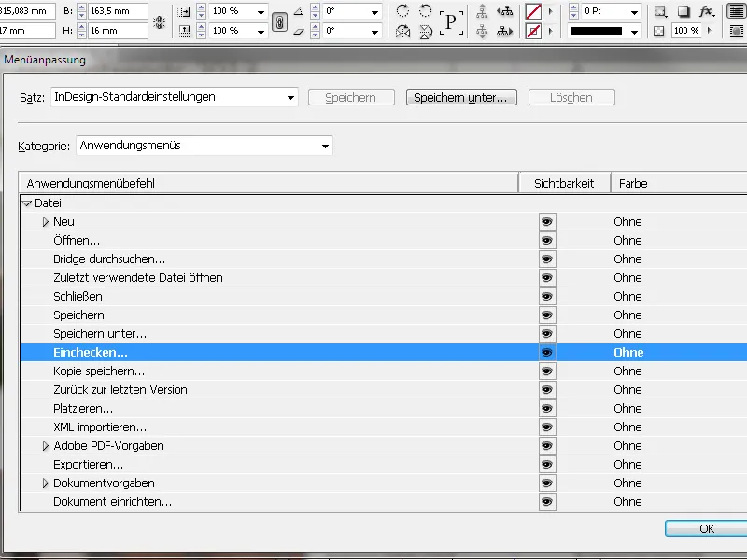Viewport: 747px width, 560px height.
Task: Click the fill color swatch with red slash
Action: coord(533,11)
